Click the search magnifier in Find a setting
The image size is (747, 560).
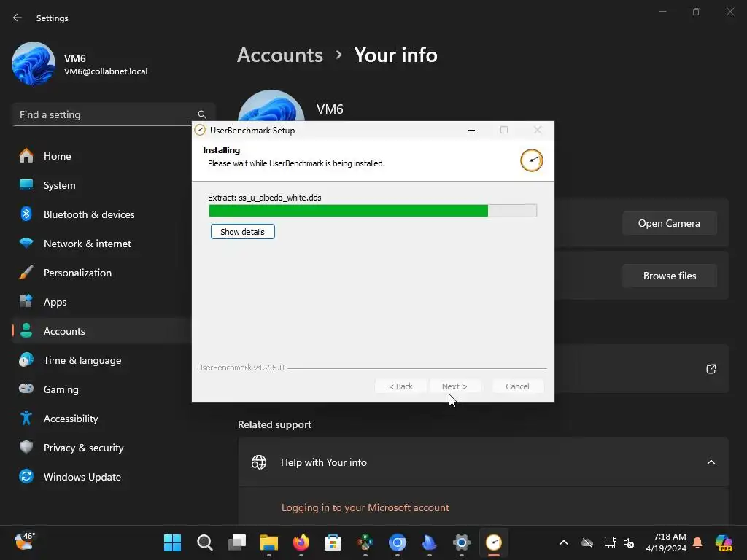[x=202, y=114]
